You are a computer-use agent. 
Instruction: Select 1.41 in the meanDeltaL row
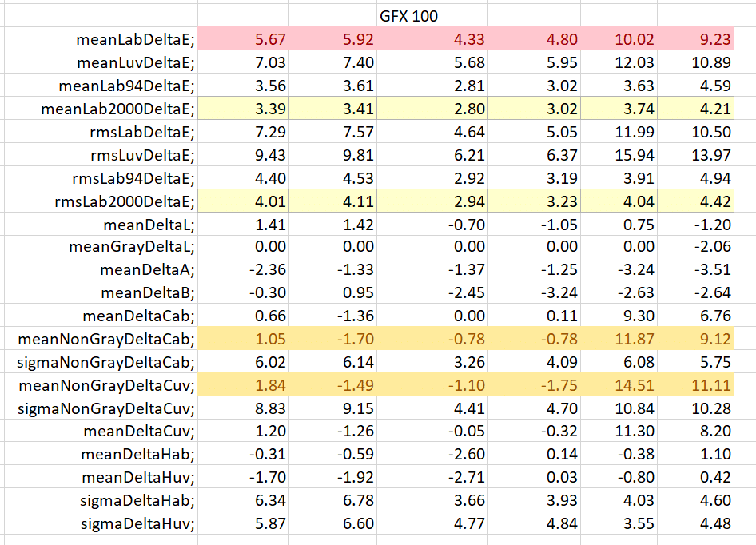[270, 225]
